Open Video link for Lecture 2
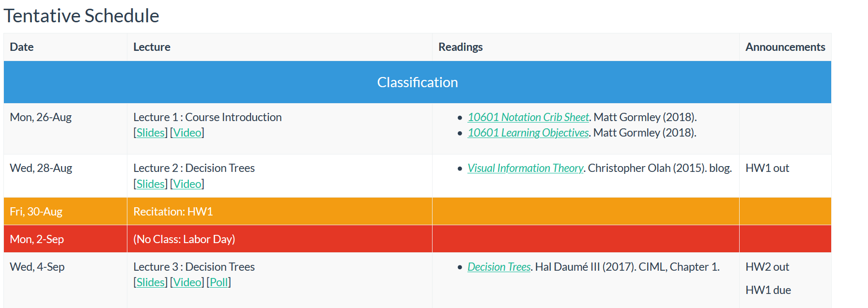This screenshot has width=868, height=308. (187, 184)
